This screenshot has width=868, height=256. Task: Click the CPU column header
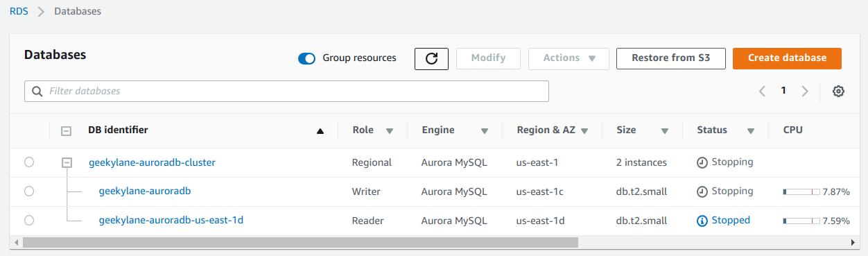792,130
